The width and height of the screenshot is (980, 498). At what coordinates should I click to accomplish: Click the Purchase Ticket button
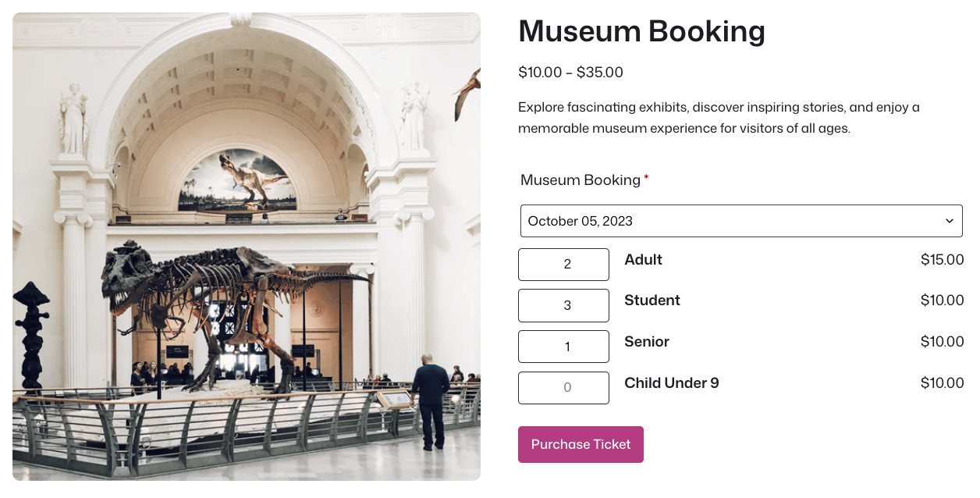pos(581,444)
